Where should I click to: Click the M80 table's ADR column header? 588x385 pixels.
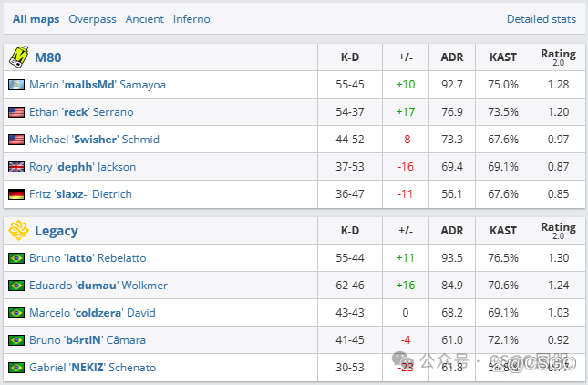[x=451, y=57]
